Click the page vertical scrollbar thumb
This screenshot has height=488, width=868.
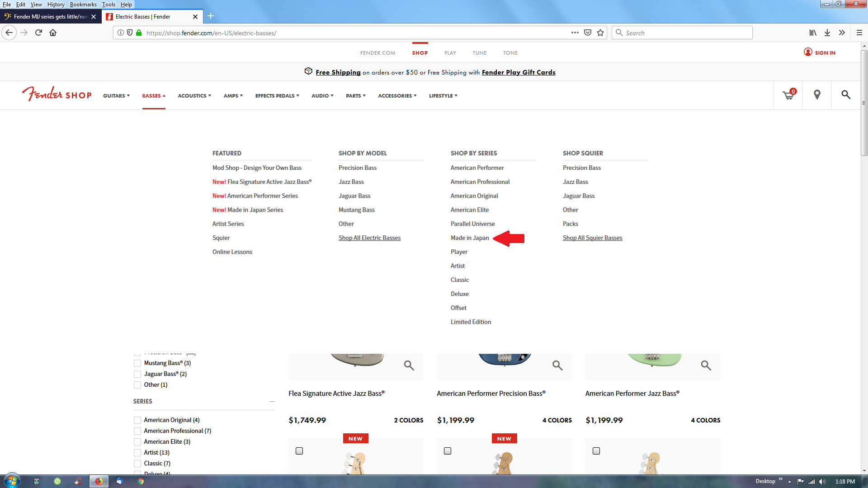tap(864, 103)
